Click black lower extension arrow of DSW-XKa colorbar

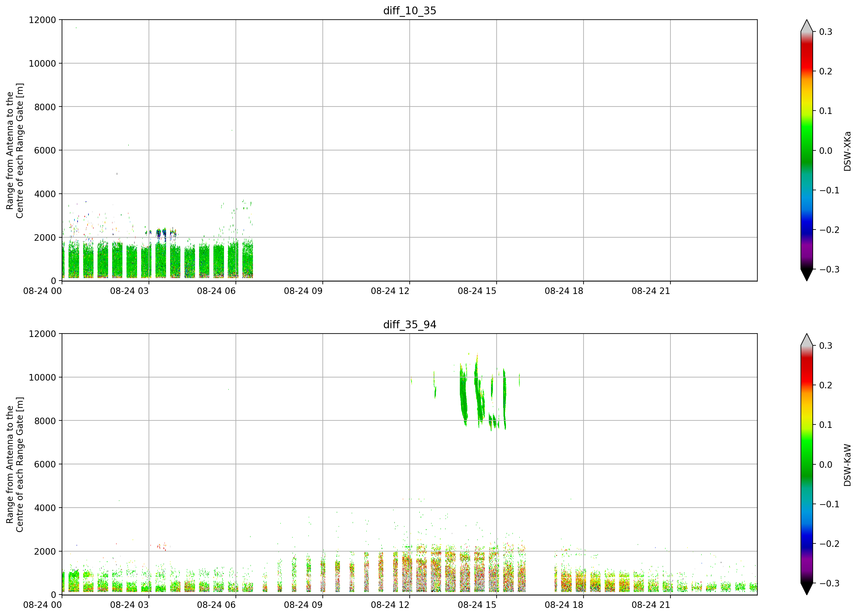pyautogui.click(x=807, y=275)
